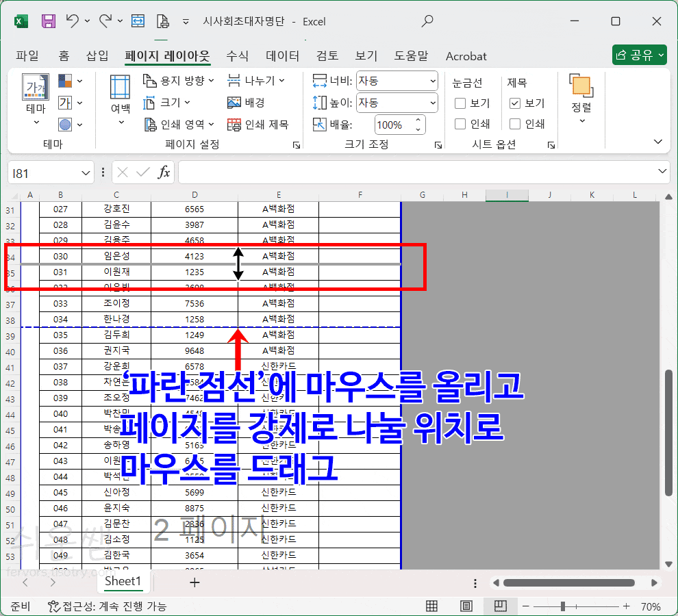Switch to Normal view in the status bar

(431, 606)
